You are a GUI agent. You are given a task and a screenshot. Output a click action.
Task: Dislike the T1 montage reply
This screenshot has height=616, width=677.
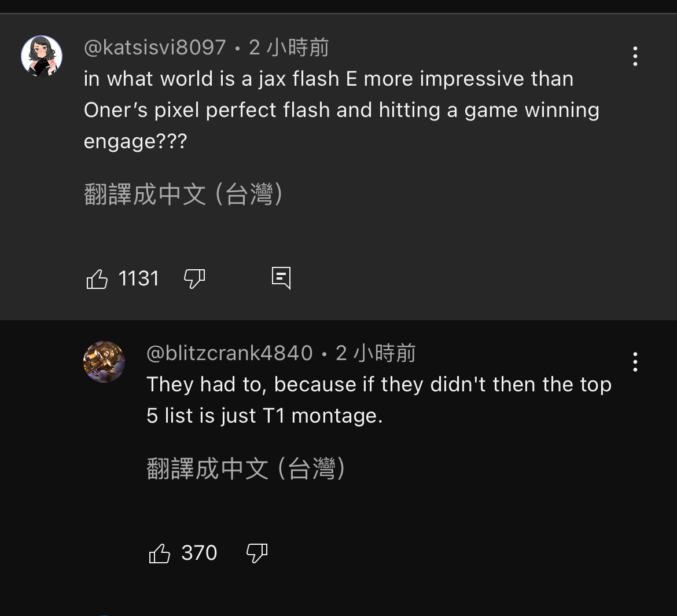point(257,553)
